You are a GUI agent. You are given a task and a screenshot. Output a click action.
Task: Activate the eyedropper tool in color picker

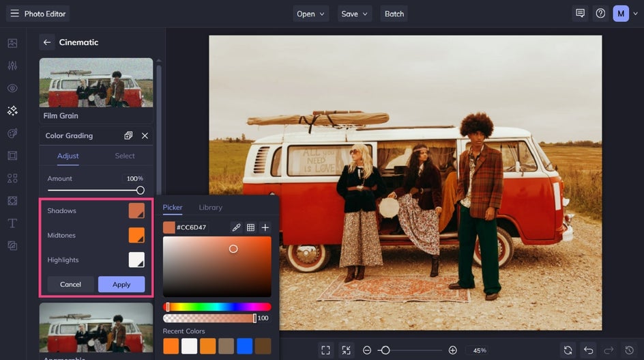236,227
